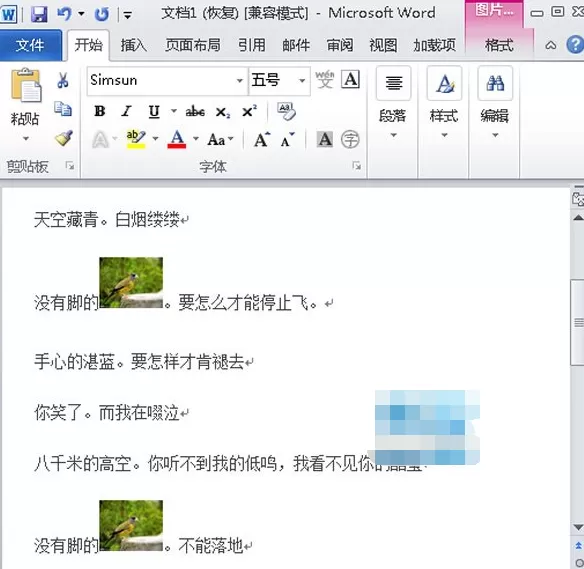Grow font size with the larger A
The image size is (584, 569).
(x=262, y=140)
